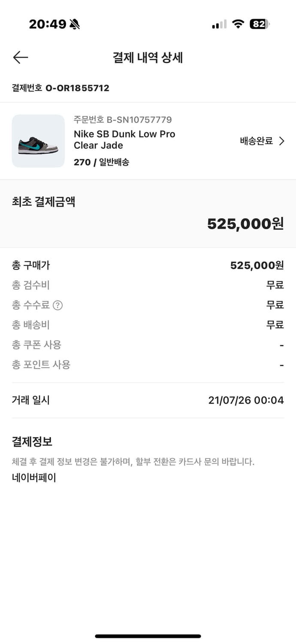Tap the back arrow icon
The image size is (296, 644).
click(x=21, y=57)
